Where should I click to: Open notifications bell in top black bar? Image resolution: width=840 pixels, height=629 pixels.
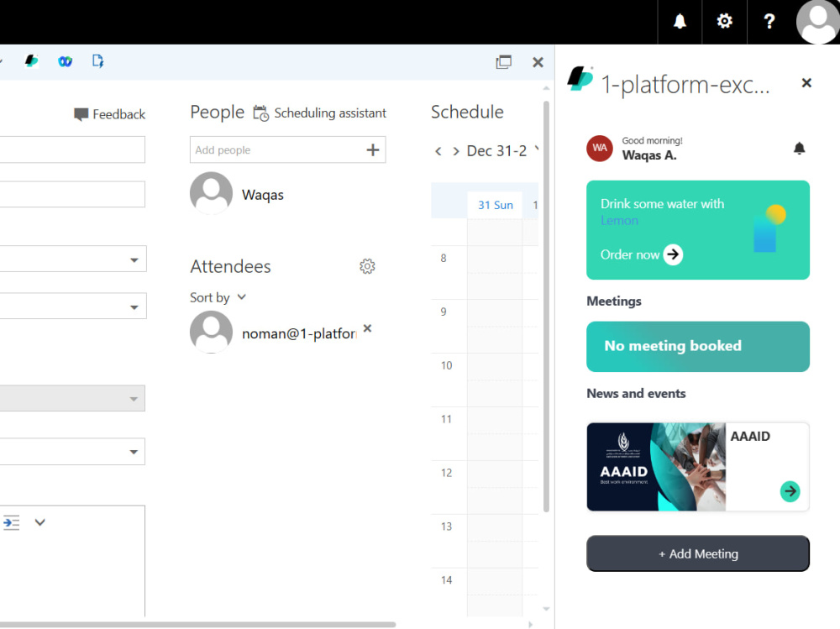680,22
